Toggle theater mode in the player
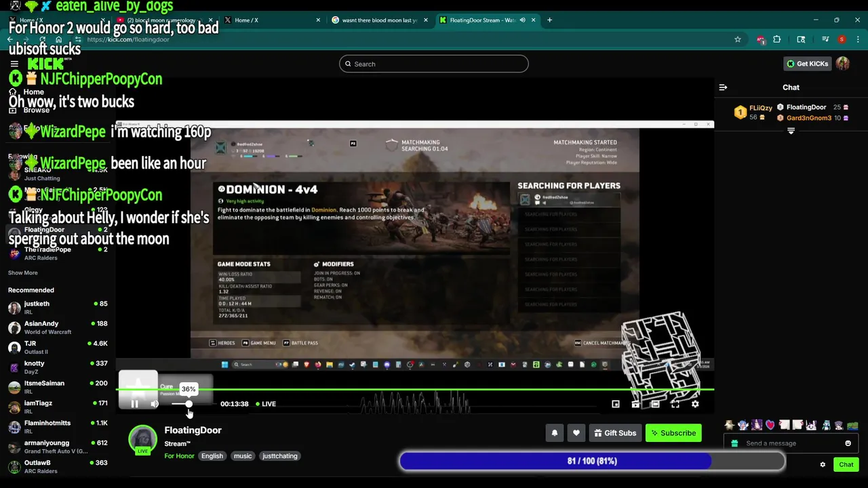The height and width of the screenshot is (488, 868). [655, 404]
